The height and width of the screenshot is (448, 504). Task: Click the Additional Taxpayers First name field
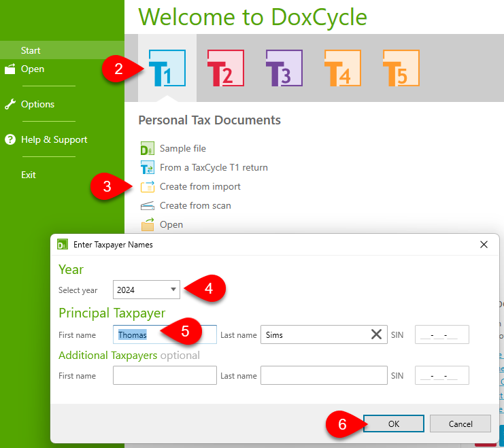[165, 375]
